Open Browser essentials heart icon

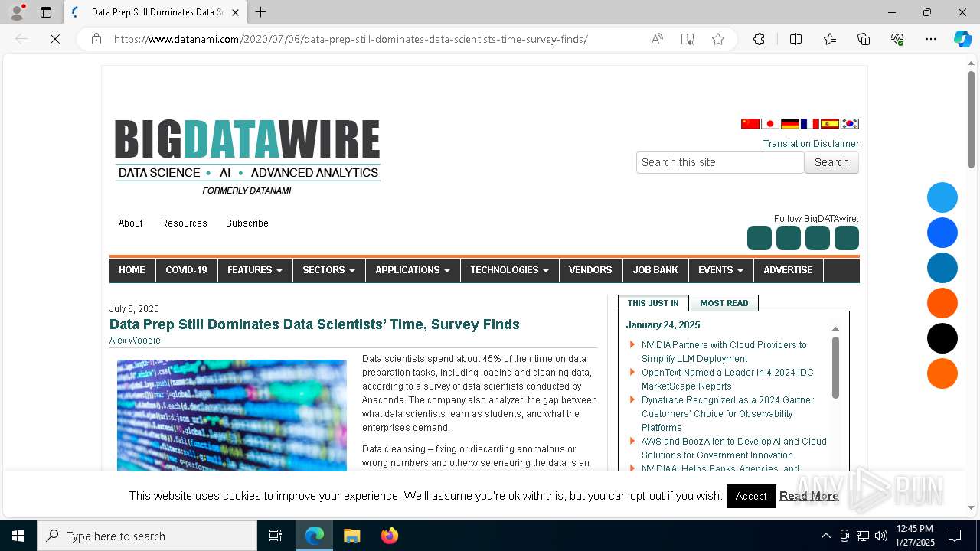pyautogui.click(x=897, y=39)
